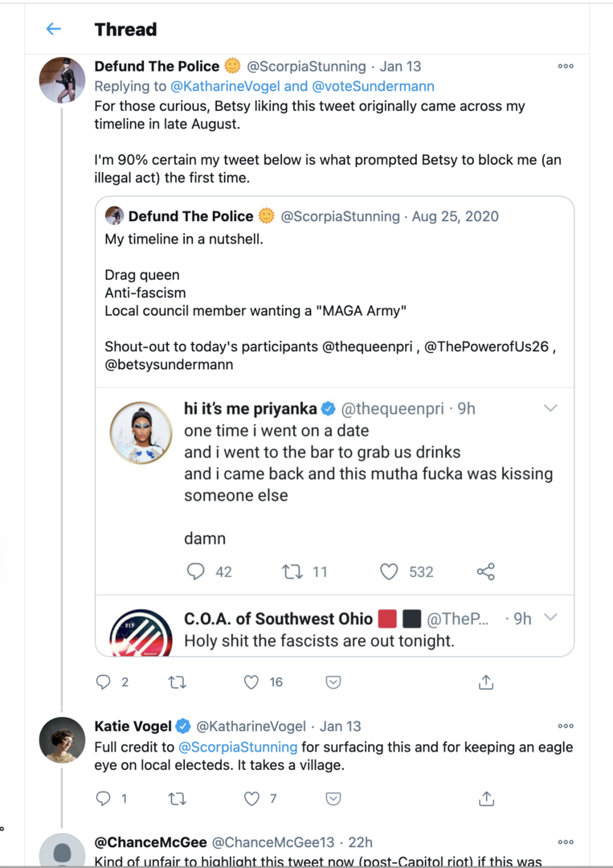Open more options on Katie Vogel tweet
The height and width of the screenshot is (868, 613).
[x=566, y=726]
